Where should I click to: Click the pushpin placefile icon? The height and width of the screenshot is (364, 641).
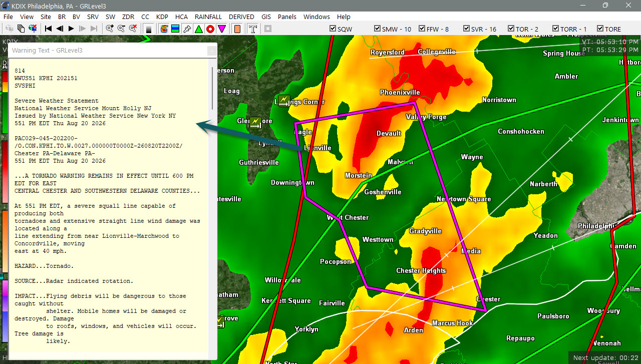coord(187,29)
